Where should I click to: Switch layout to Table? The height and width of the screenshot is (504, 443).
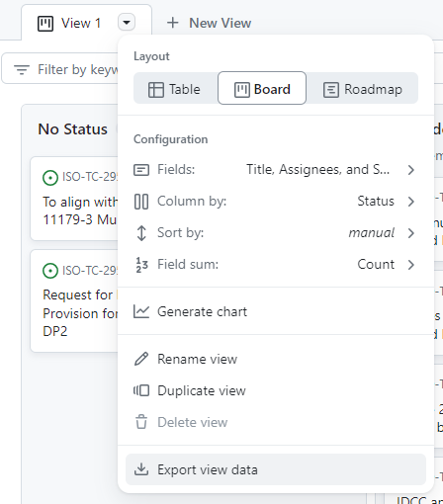(x=175, y=89)
